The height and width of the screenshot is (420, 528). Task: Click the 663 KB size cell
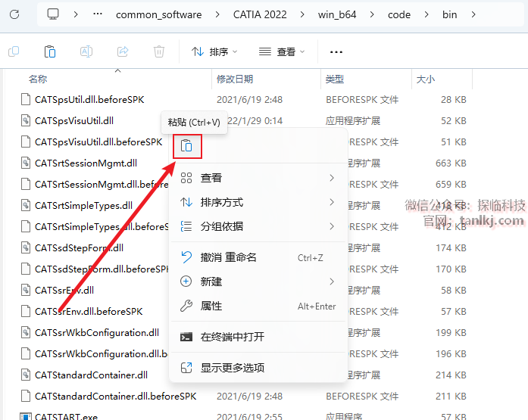pos(451,163)
